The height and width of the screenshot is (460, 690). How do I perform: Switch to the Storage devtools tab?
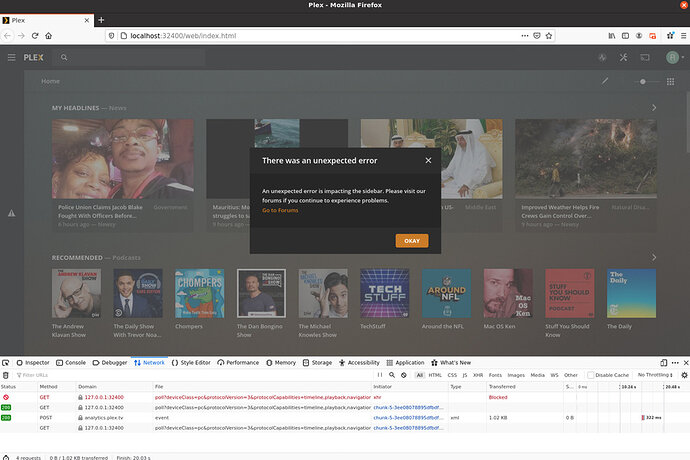[317, 363]
